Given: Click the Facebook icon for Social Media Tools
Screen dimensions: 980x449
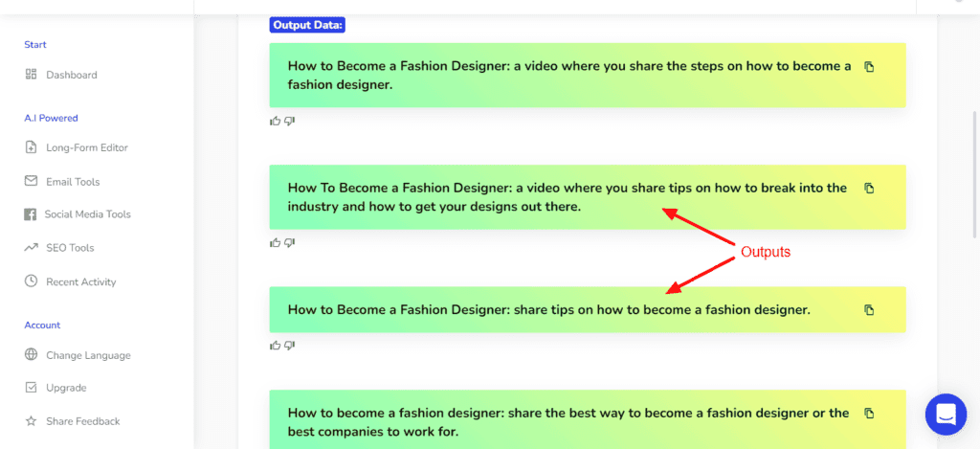Looking at the screenshot, I should (31, 214).
